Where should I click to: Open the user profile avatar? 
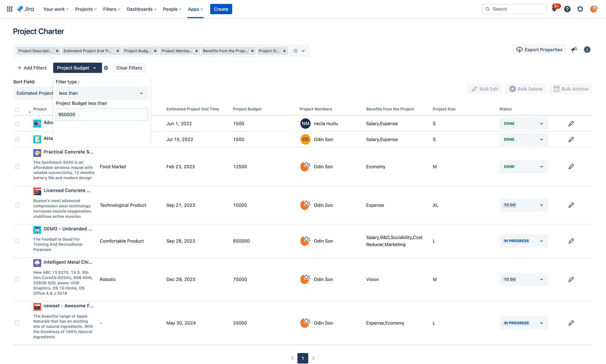point(593,9)
